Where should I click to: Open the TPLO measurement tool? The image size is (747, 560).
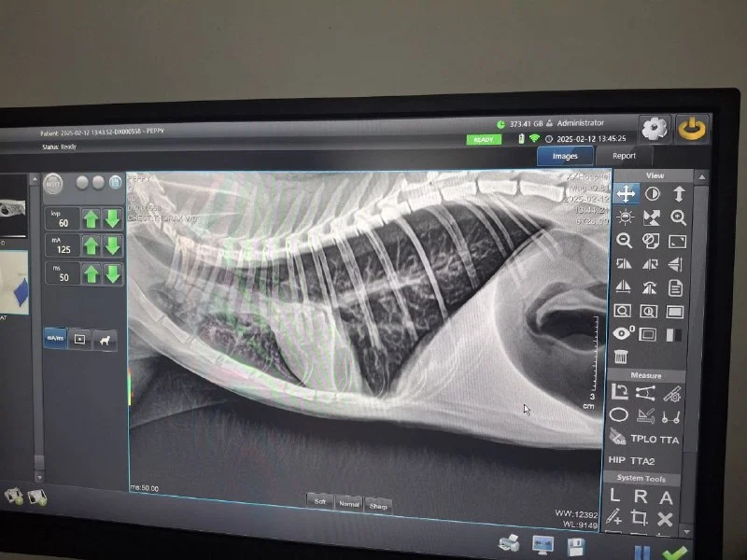point(643,439)
